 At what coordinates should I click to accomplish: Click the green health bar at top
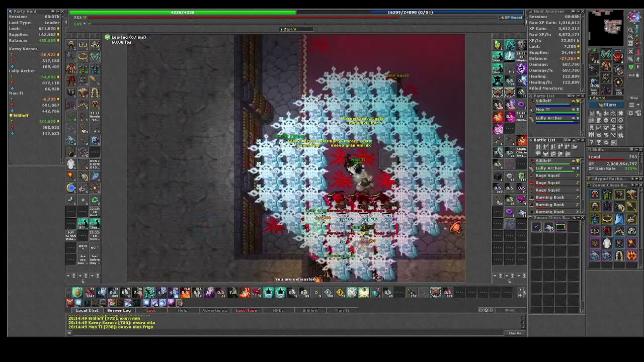pyautogui.click(x=182, y=12)
